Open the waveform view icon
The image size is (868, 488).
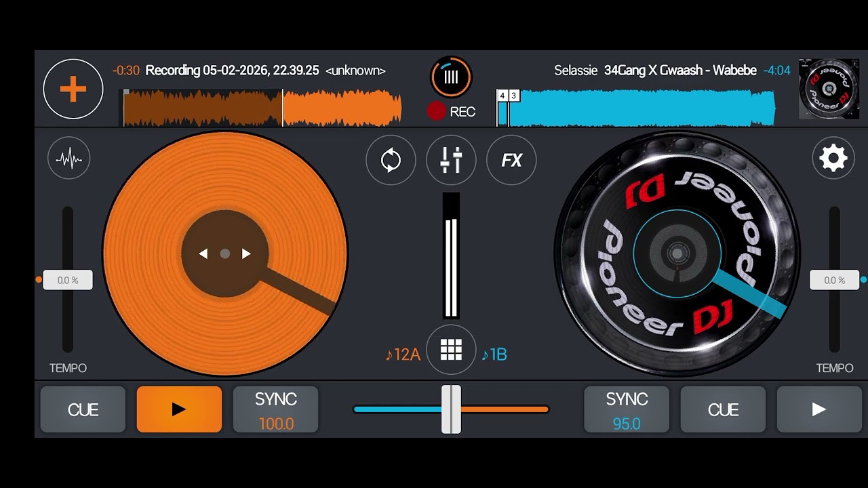[69, 159]
